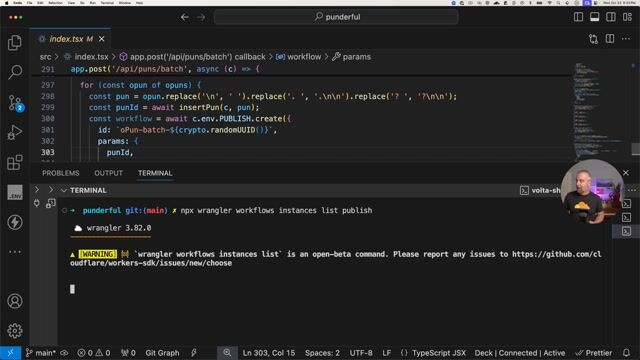The height and width of the screenshot is (360, 640).
Task: Open errors and warnings count in the status bar
Action: click(x=94, y=353)
